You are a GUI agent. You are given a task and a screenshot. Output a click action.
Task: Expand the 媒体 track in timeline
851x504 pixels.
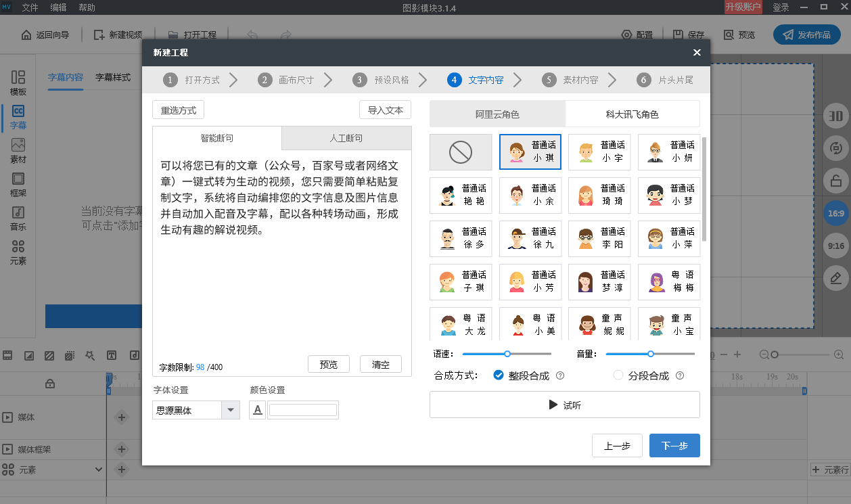pos(8,417)
